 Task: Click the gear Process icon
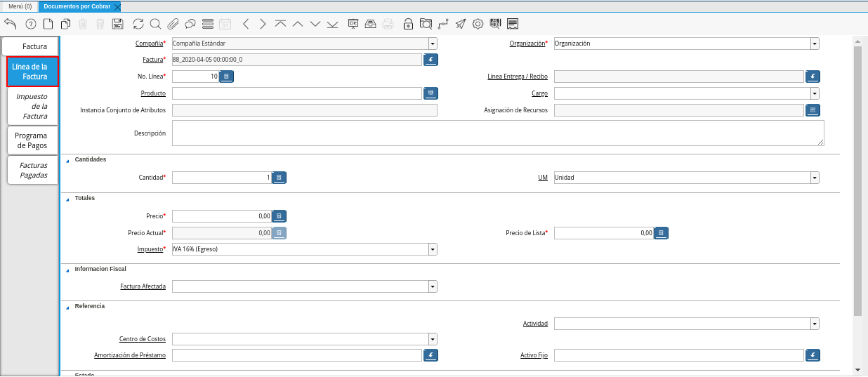(x=478, y=24)
